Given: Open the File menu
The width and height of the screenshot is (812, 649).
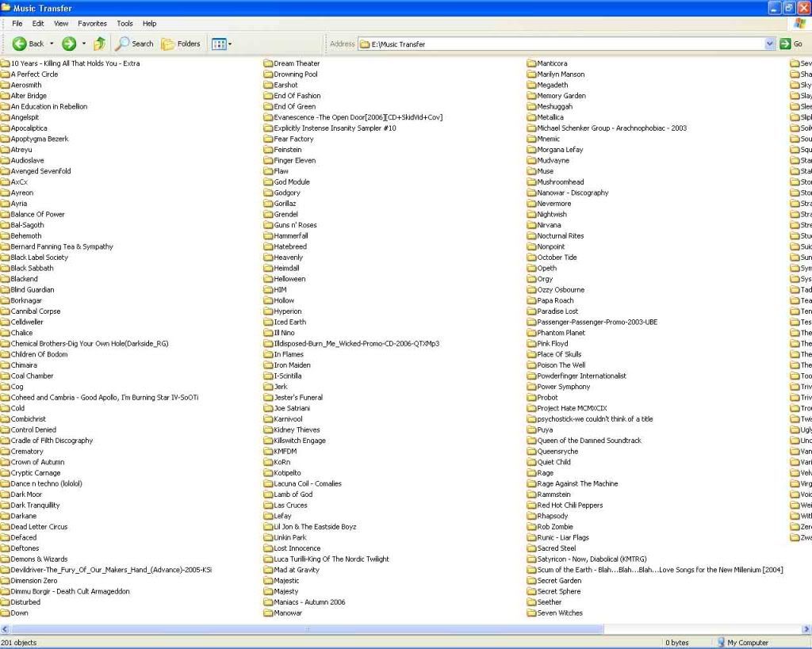Looking at the screenshot, I should pos(17,23).
